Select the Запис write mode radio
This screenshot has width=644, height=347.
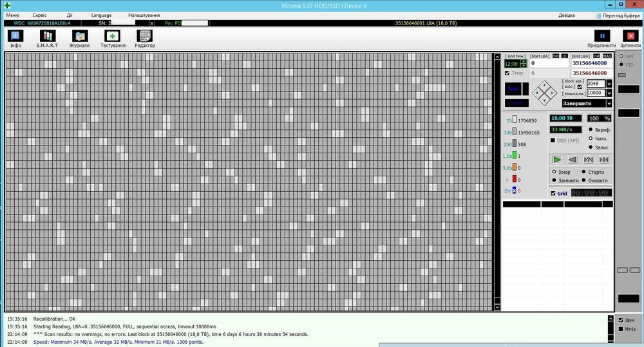pos(591,147)
